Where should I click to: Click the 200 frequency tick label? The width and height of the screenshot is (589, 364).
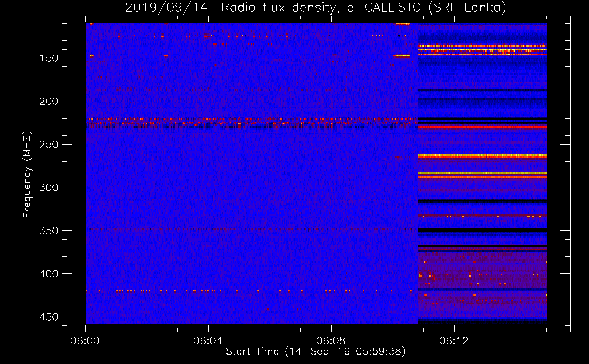(x=49, y=101)
